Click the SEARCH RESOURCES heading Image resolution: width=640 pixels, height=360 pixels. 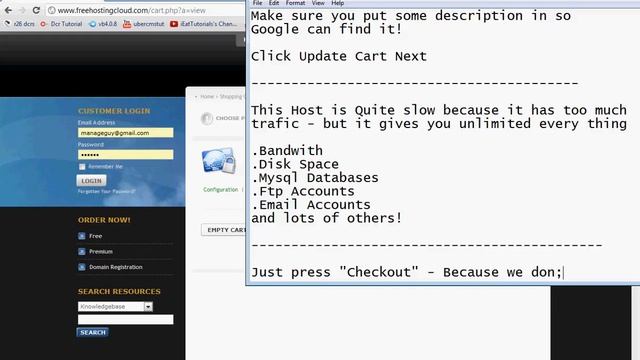pos(119,291)
